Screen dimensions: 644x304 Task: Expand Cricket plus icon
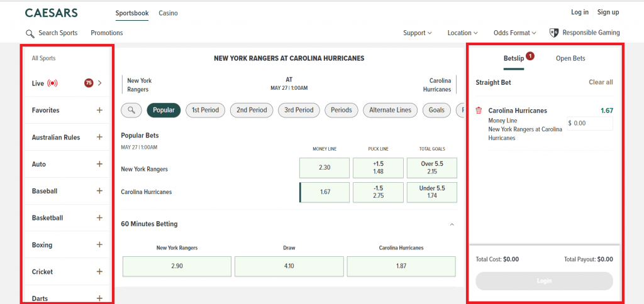click(99, 271)
